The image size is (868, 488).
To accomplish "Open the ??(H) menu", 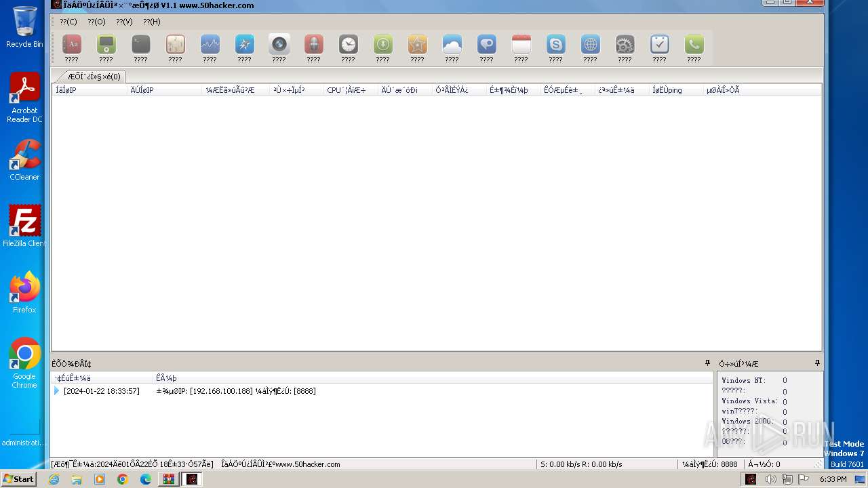I will 152,22.
